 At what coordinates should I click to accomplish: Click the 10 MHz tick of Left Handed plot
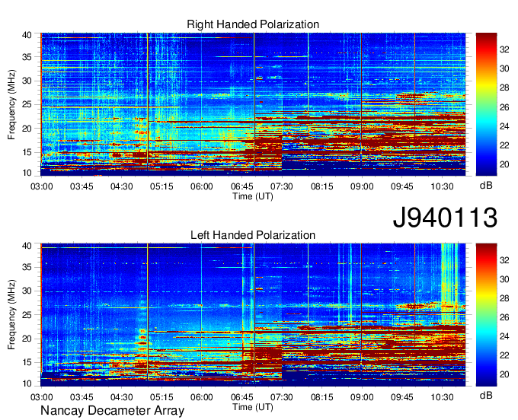[27, 383]
